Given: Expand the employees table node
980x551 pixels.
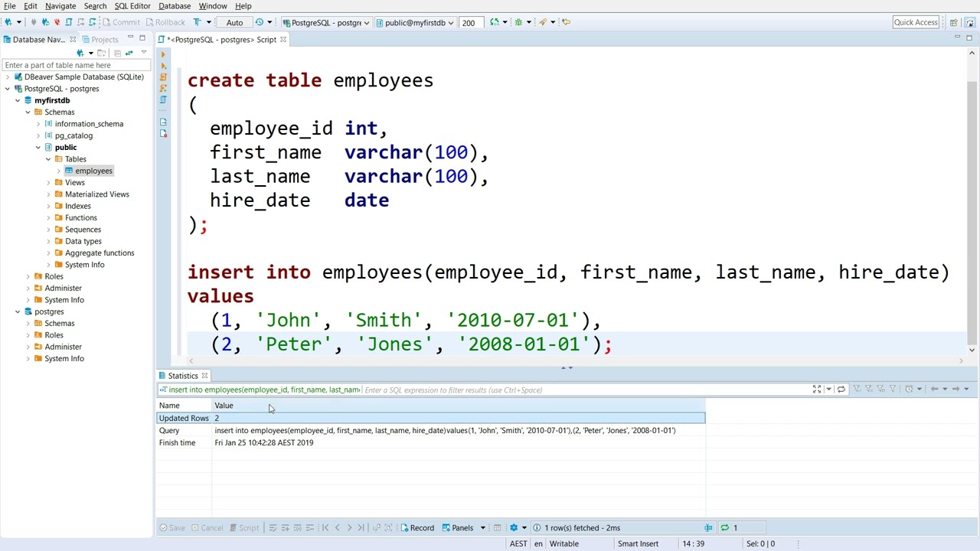Looking at the screenshot, I should (59, 171).
